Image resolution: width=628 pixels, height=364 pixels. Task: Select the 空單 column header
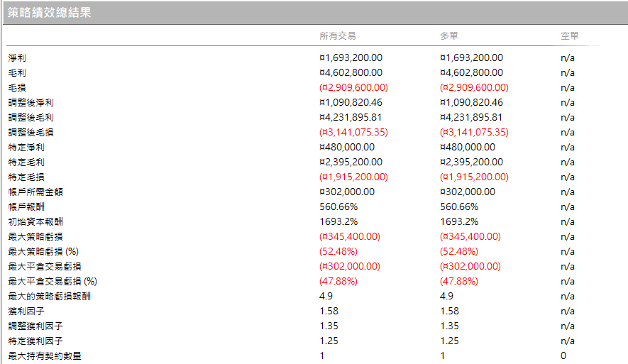tap(570, 36)
